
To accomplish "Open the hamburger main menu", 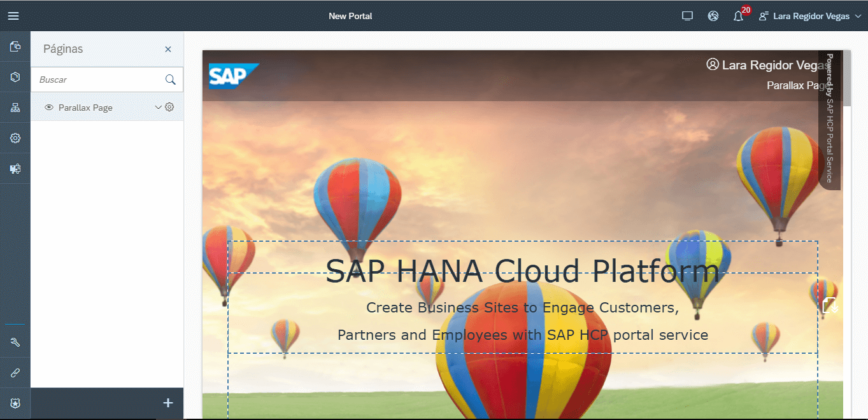I will 13,16.
